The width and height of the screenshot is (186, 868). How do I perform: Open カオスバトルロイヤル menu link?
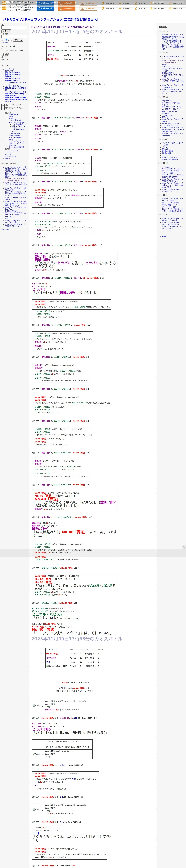coord(13,86)
